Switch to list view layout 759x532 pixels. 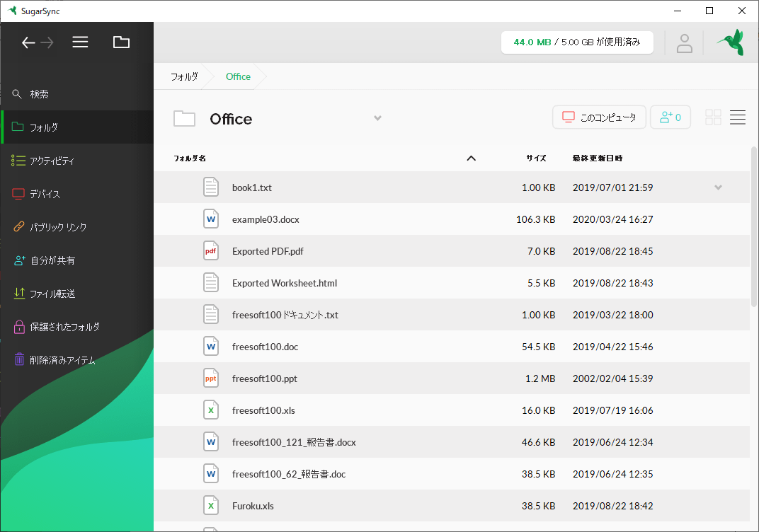coord(737,117)
